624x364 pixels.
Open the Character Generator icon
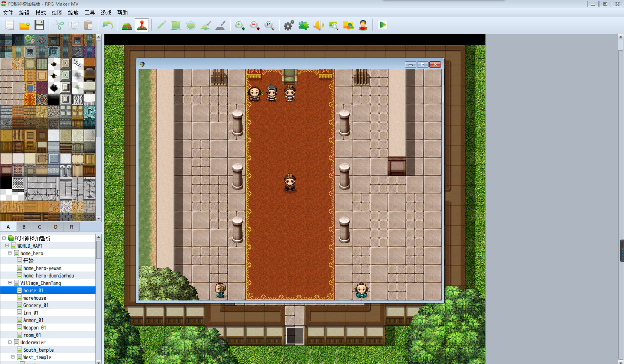[363, 25]
